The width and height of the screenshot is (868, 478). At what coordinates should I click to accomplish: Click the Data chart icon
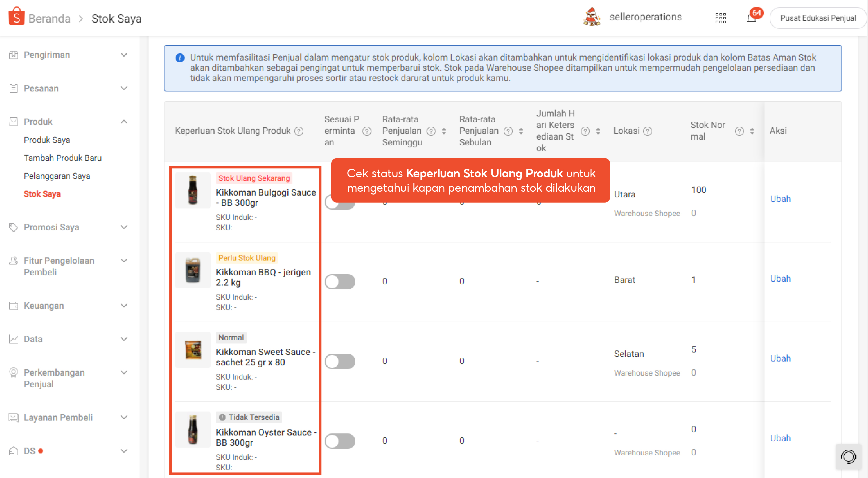[x=13, y=339]
